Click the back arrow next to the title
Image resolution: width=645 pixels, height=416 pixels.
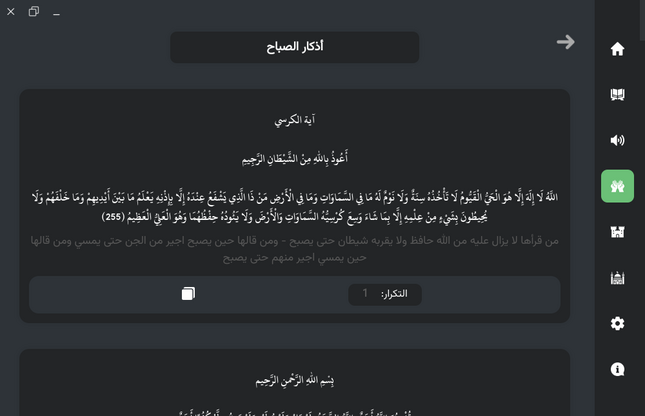click(566, 42)
